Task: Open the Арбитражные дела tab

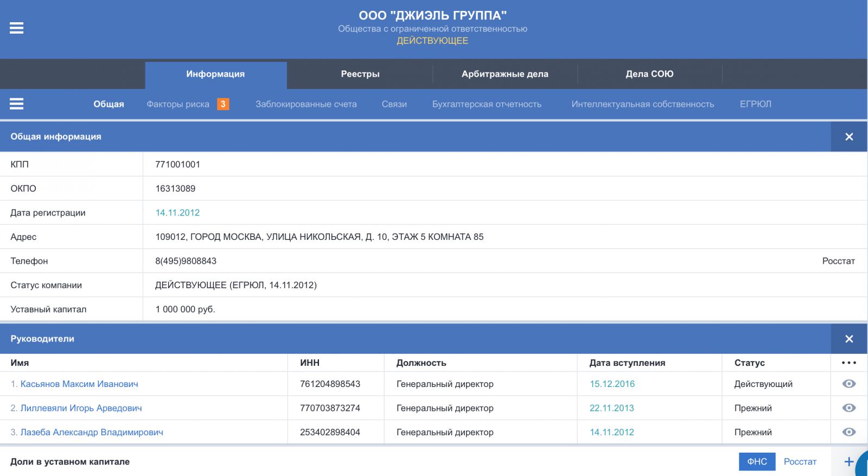Action: pos(505,74)
